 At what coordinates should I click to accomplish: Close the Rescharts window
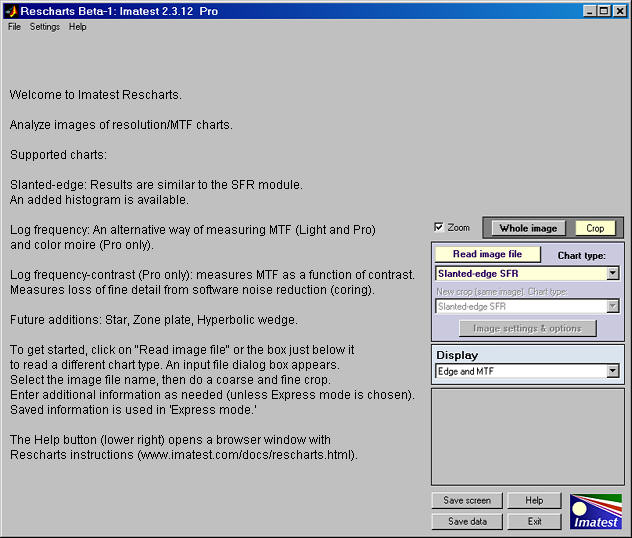620,11
